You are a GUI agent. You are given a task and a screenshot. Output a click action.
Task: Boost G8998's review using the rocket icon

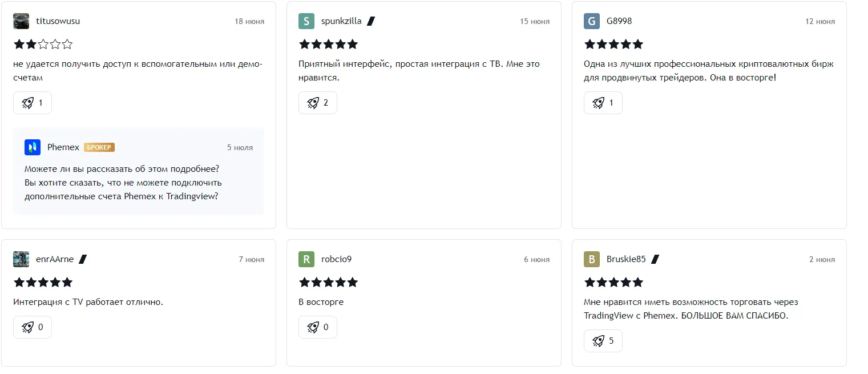pyautogui.click(x=603, y=103)
